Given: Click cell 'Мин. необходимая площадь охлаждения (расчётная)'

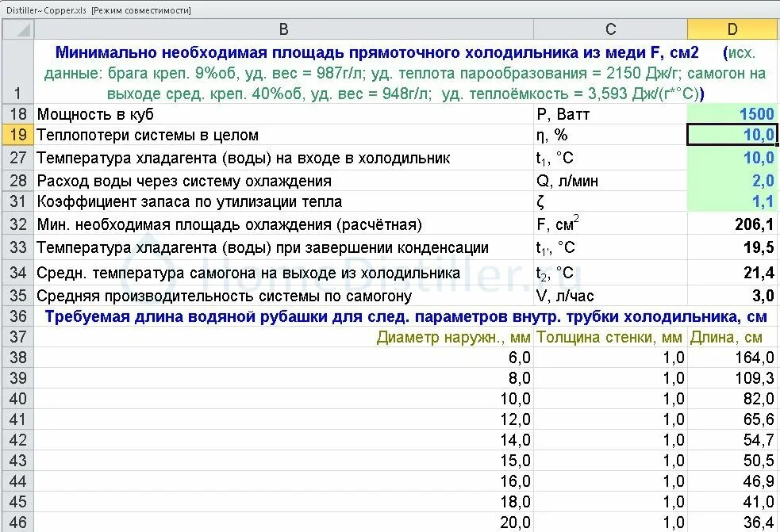Looking at the screenshot, I should point(283,224).
